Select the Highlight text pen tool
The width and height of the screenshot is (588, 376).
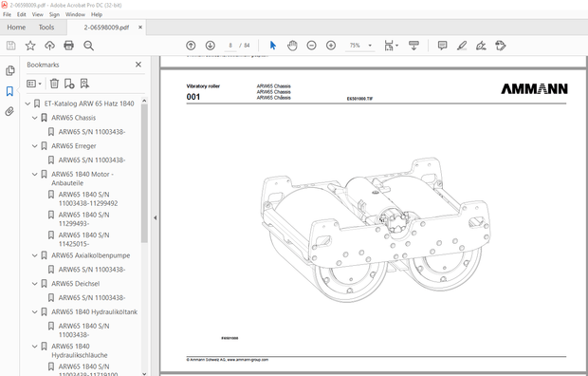(x=462, y=46)
